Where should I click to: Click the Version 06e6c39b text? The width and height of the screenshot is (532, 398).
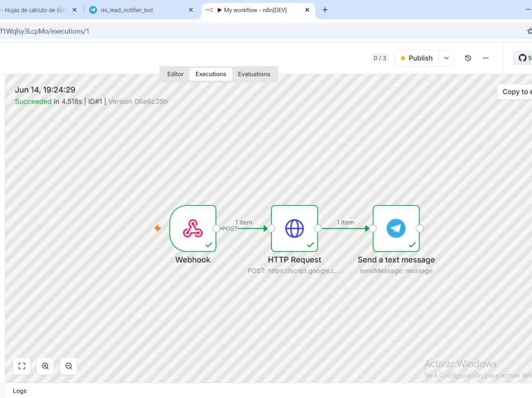tap(138, 101)
